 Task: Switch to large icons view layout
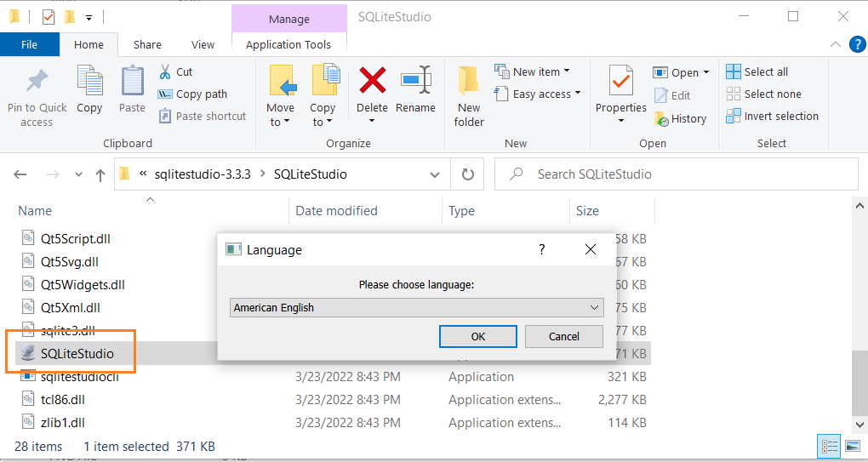pos(853,446)
